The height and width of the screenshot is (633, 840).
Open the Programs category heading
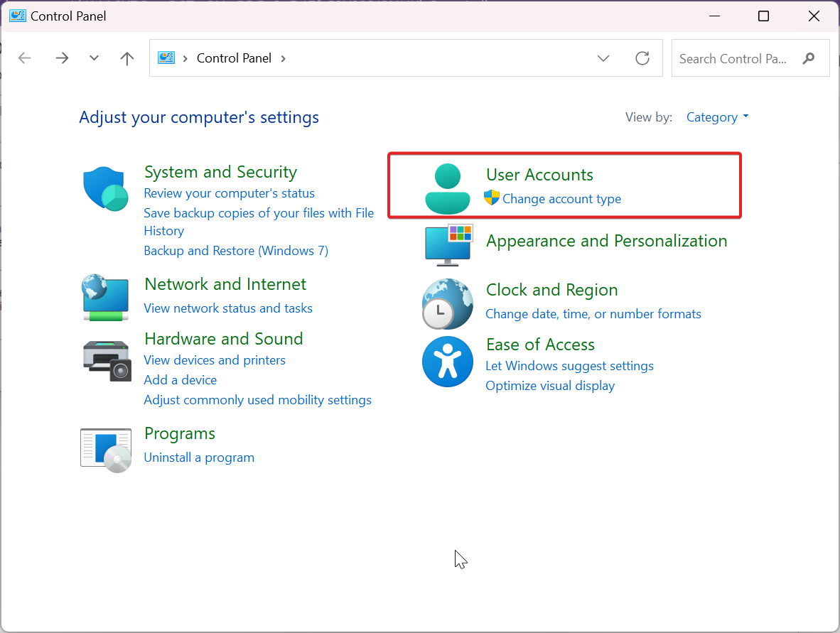pyautogui.click(x=180, y=433)
